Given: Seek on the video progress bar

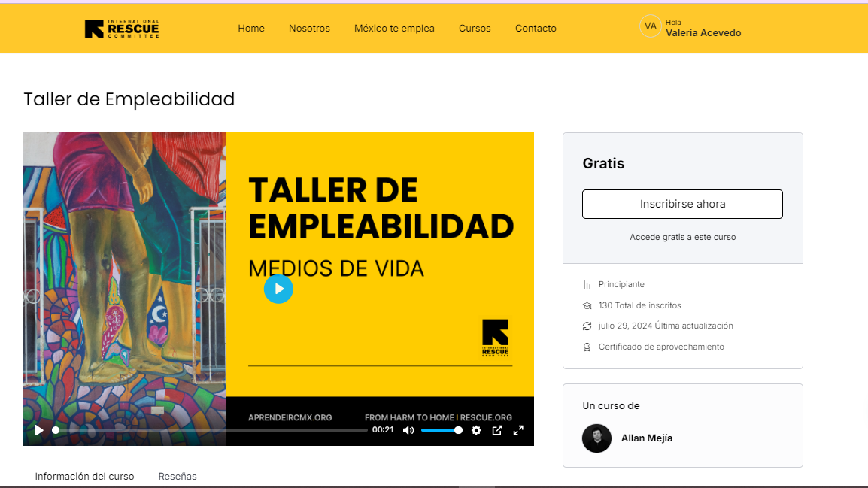Looking at the screenshot, I should (x=211, y=430).
